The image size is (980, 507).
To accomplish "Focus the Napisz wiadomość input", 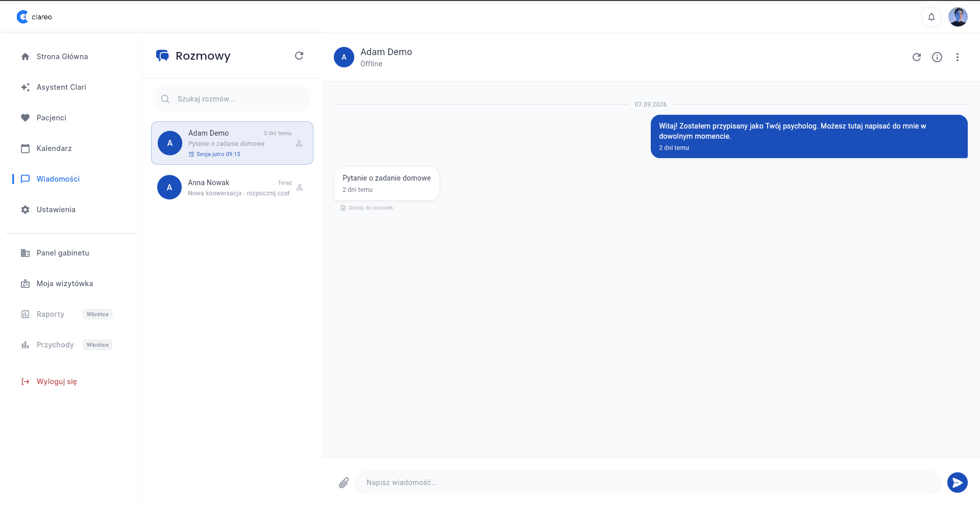I will pyautogui.click(x=647, y=483).
